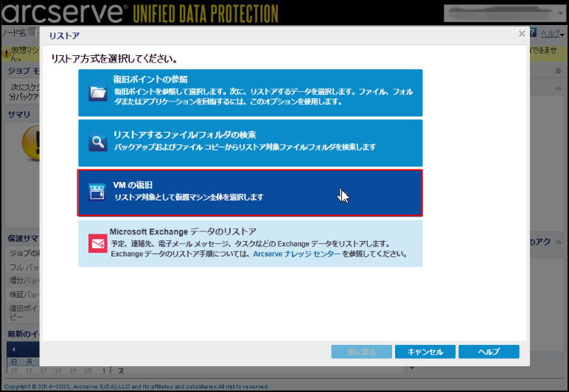
Task: Click the ヘルプ button in dialog
Action: click(489, 351)
